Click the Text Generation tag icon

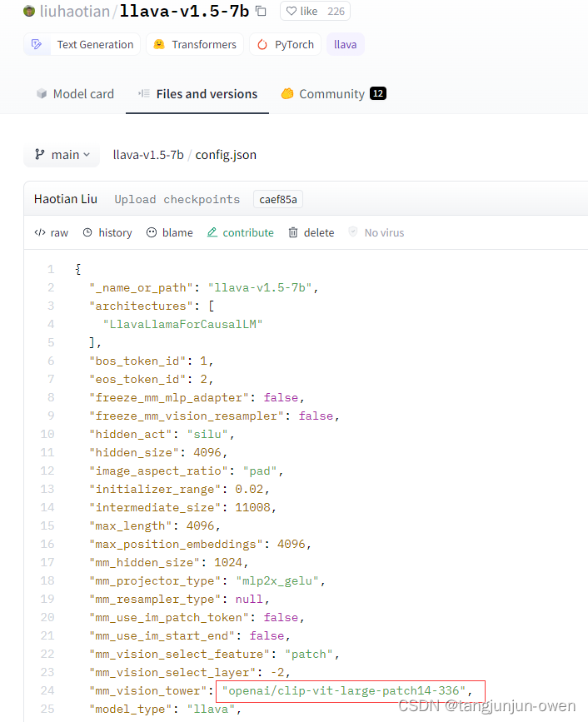[x=37, y=44]
